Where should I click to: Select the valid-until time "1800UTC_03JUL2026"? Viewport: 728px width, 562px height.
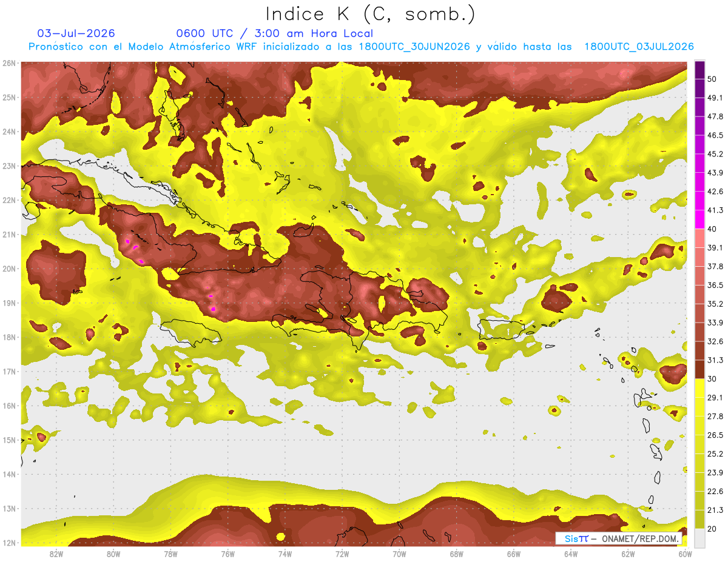(x=639, y=47)
